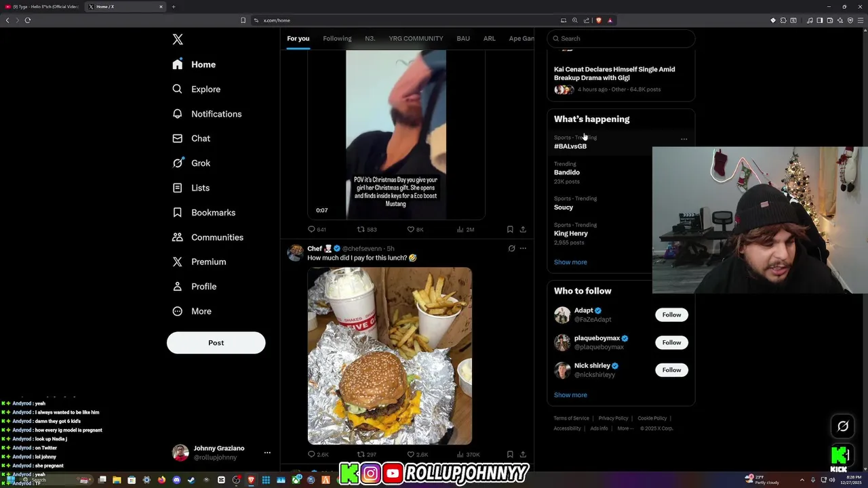Click the Brave Shields icon in address bar
This screenshot has height=488, width=868.
click(599, 20)
